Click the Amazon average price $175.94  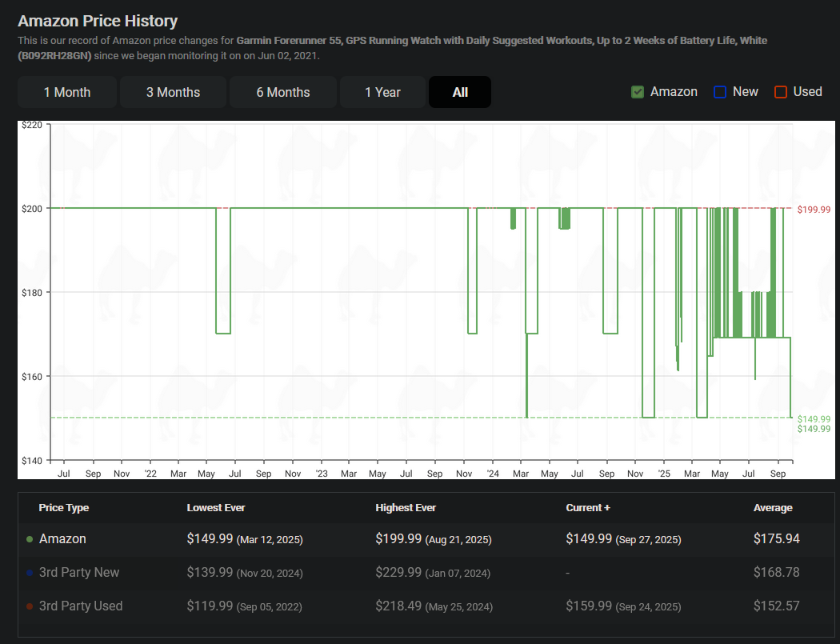coord(776,539)
